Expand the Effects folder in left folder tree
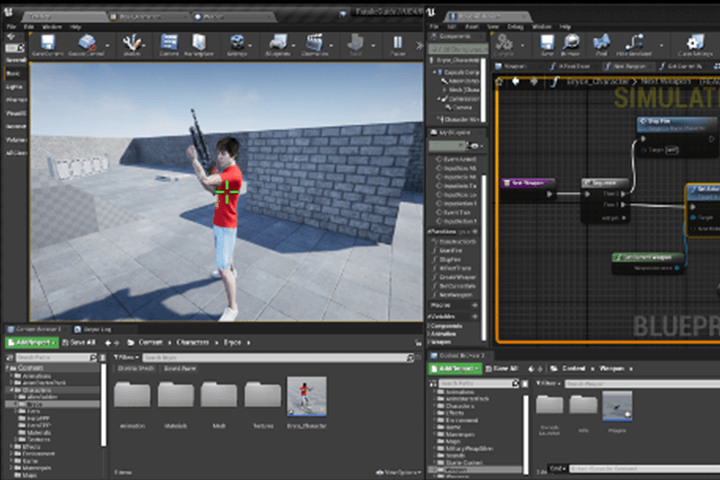This screenshot has width=720, height=480. click(x=11, y=446)
